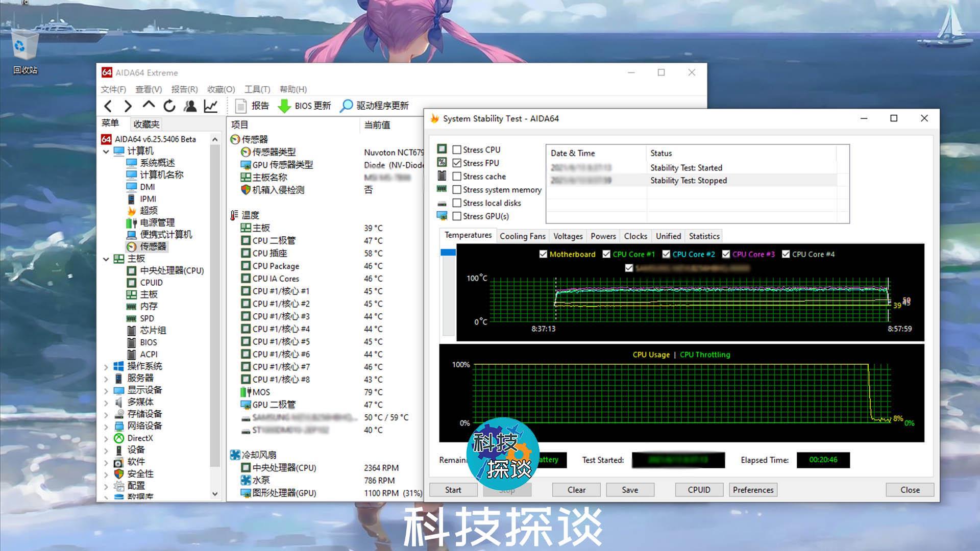Viewport: 980px width, 551px height.
Task: Select DMI tree item
Action: point(141,187)
